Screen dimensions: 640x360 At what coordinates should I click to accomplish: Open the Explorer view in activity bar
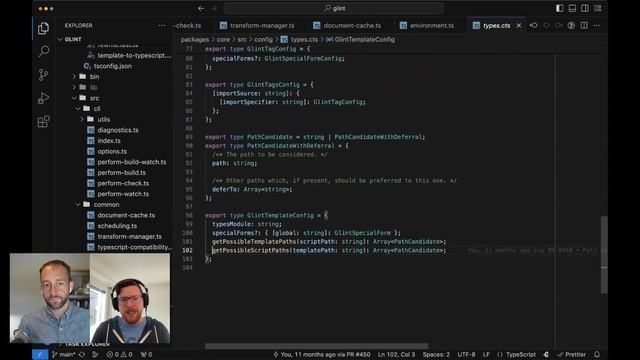point(43,28)
